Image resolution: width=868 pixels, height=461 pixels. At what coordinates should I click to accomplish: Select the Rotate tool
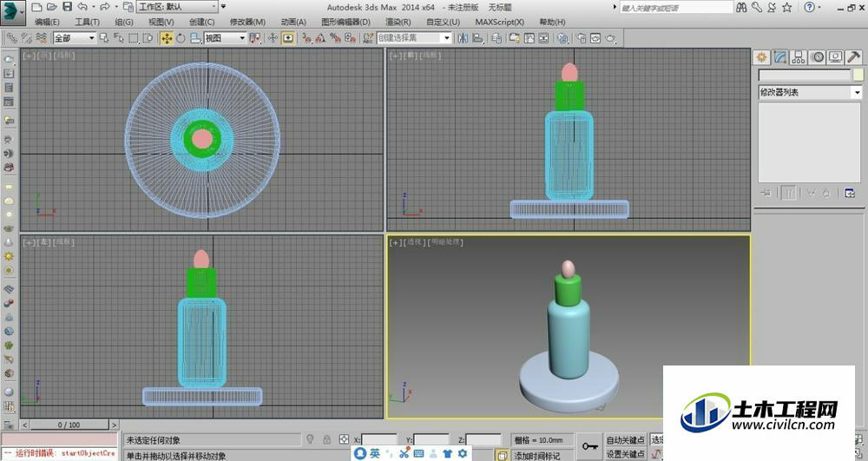pos(181,38)
